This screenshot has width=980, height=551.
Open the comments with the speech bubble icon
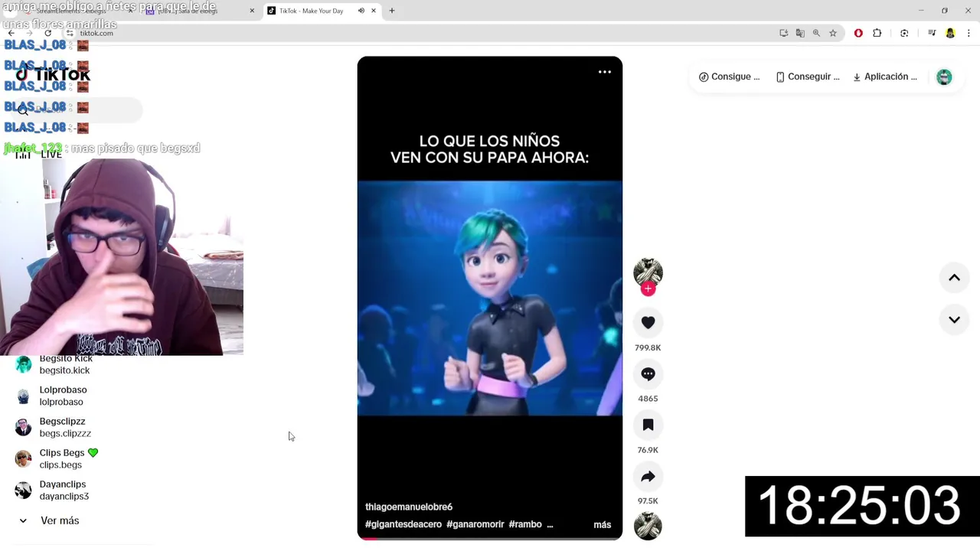pyautogui.click(x=648, y=374)
